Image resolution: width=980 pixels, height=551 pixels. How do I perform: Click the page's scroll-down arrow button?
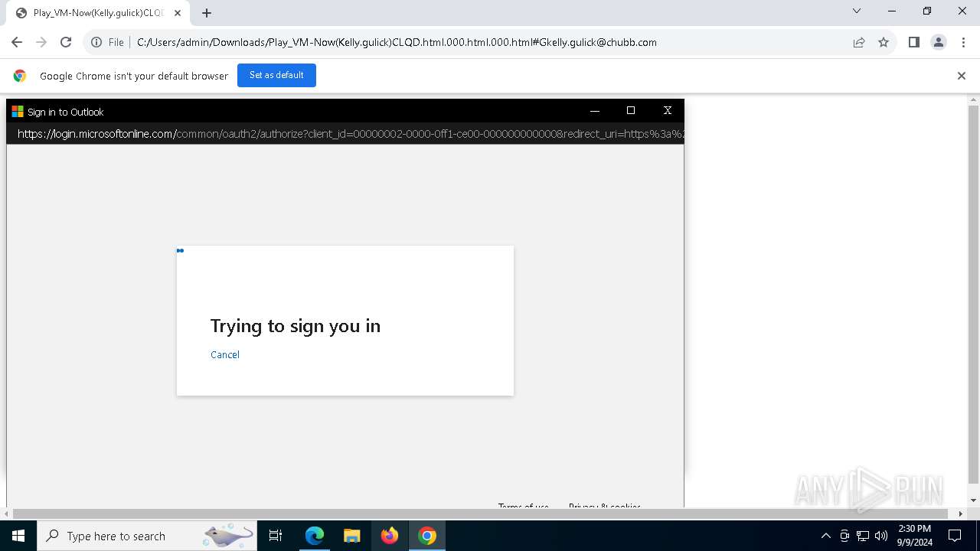coord(973,500)
